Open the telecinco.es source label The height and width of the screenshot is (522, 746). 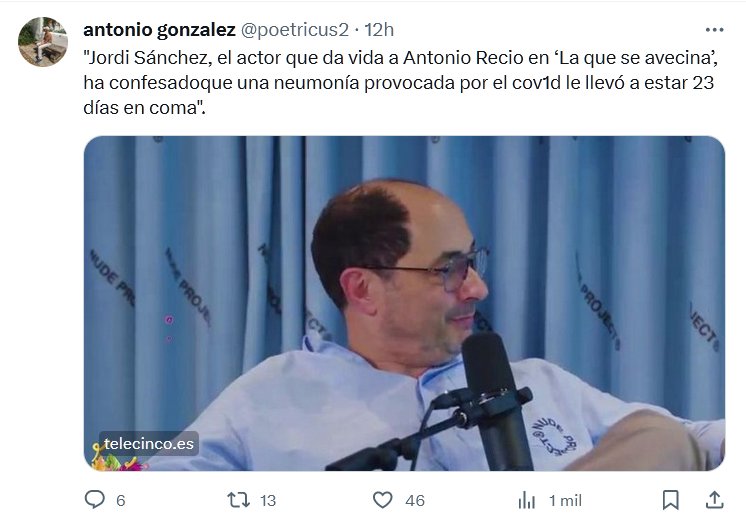pyautogui.click(x=149, y=443)
